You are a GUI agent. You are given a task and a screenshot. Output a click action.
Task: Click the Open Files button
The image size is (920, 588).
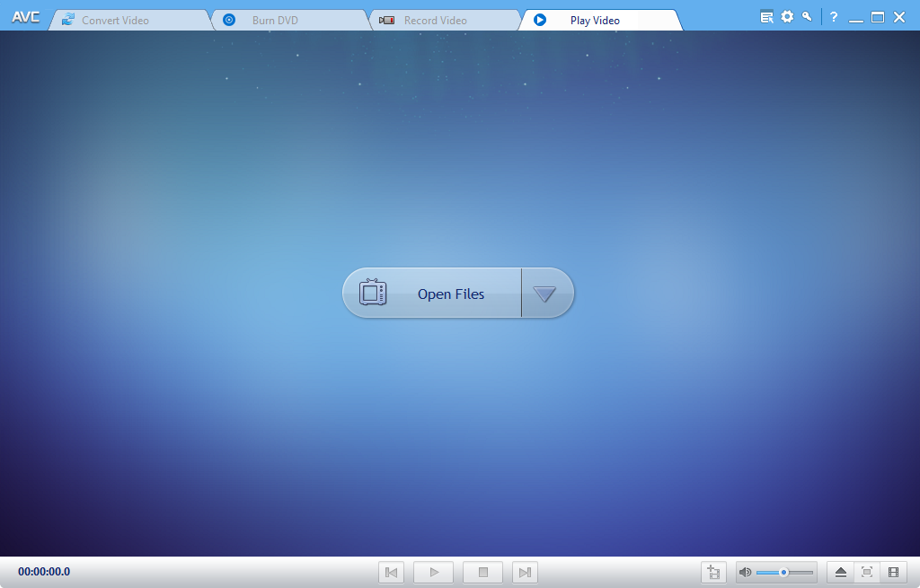tap(431, 294)
